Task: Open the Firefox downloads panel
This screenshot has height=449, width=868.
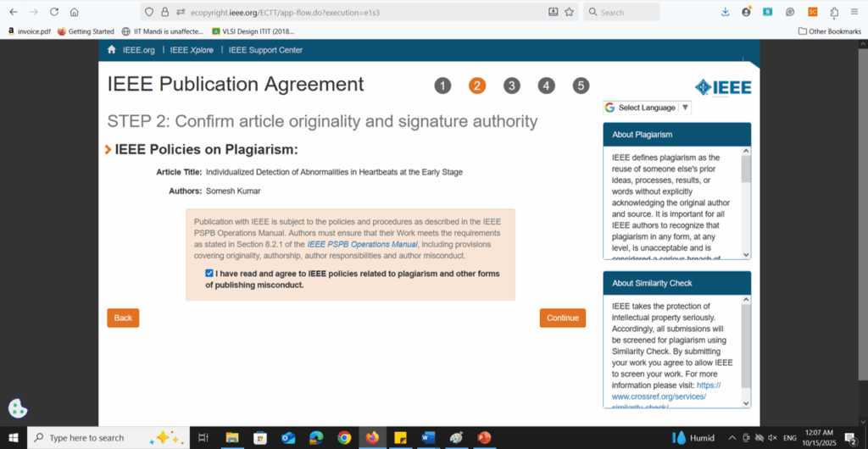Action: click(725, 12)
